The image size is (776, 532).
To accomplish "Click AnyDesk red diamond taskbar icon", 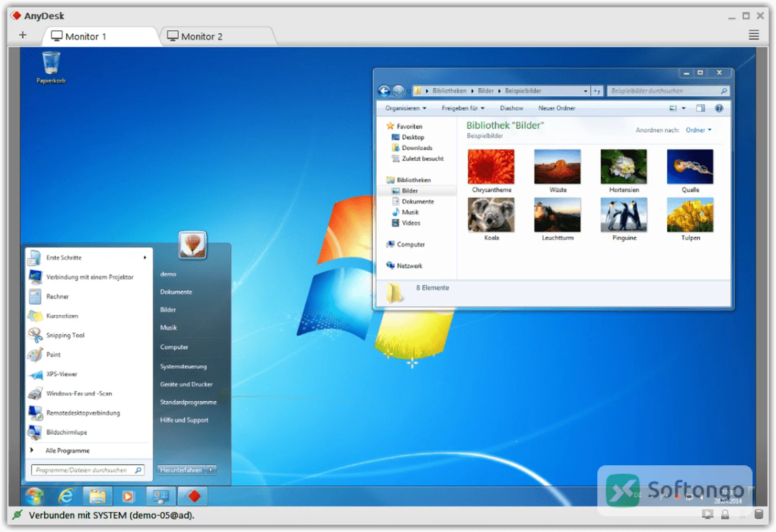I will 194,496.
